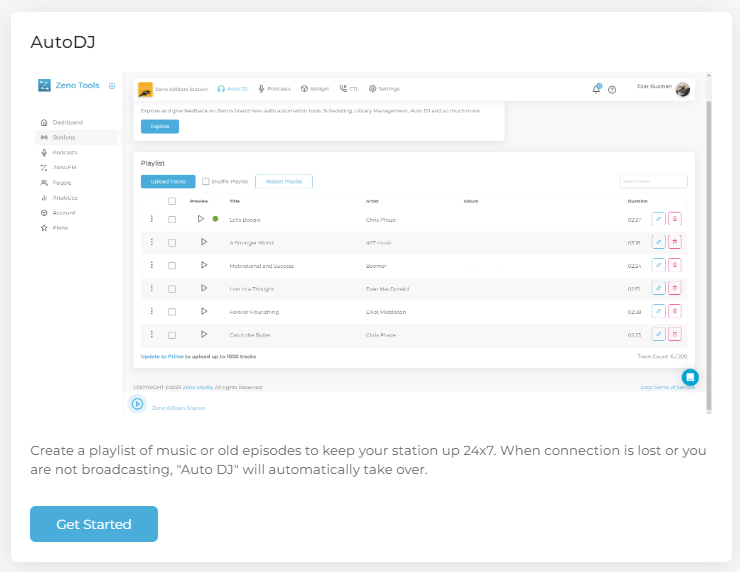Click the Get Started button
This screenshot has width=740, height=572.
(x=94, y=524)
